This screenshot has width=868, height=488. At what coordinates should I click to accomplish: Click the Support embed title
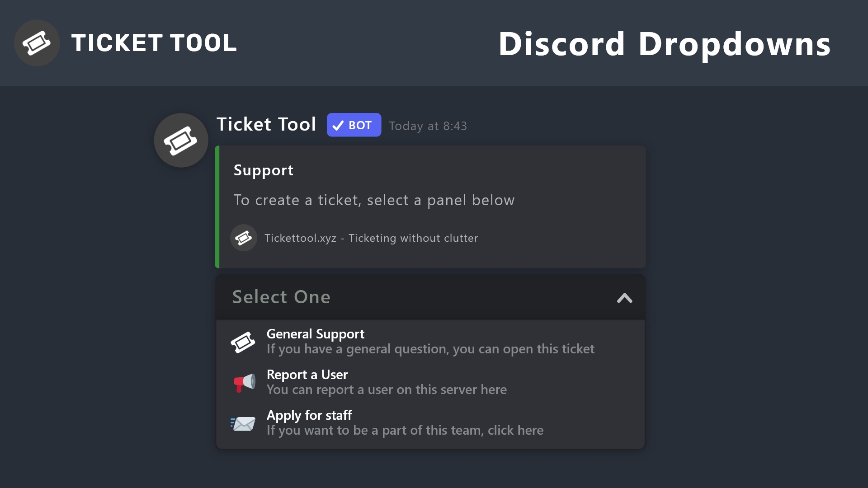tap(263, 170)
